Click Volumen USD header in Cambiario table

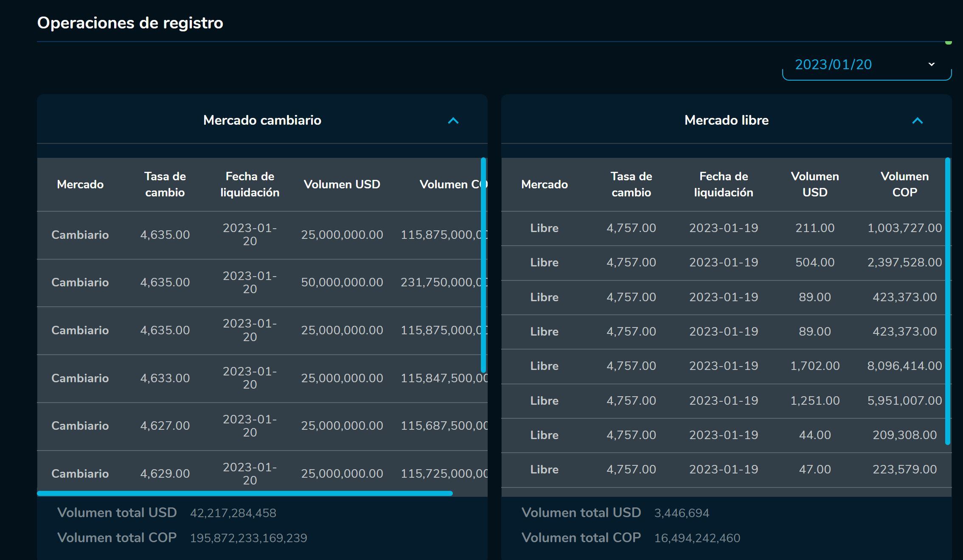342,185
